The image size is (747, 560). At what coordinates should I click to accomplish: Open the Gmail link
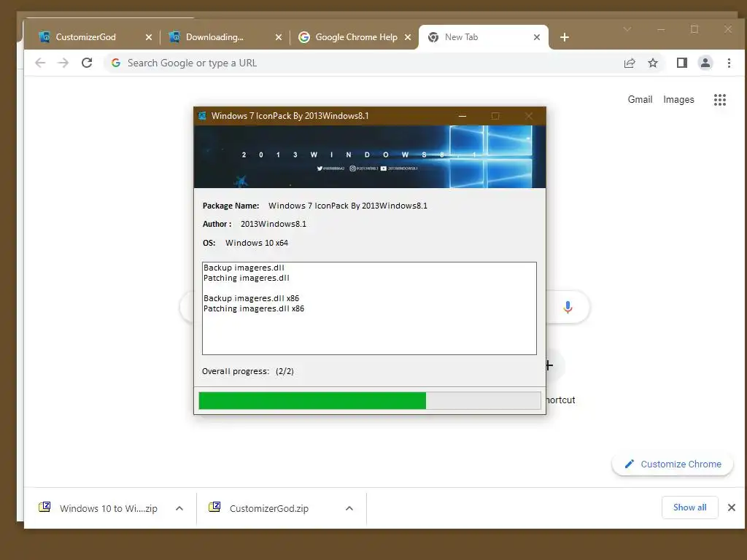tap(640, 99)
